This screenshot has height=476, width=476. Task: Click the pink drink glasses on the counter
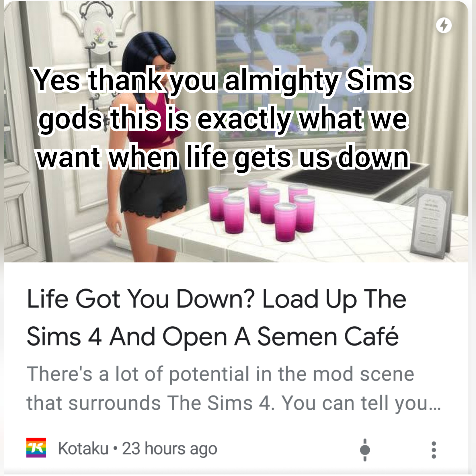(262, 210)
